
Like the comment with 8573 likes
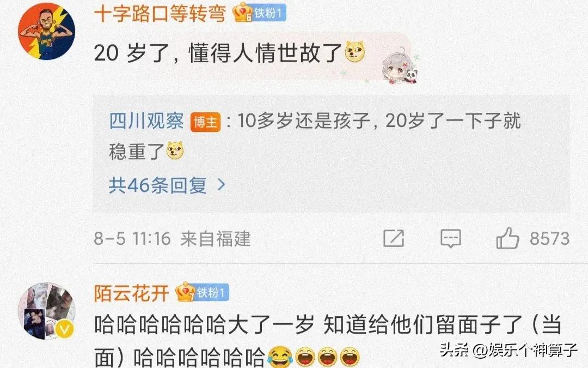click(x=507, y=238)
